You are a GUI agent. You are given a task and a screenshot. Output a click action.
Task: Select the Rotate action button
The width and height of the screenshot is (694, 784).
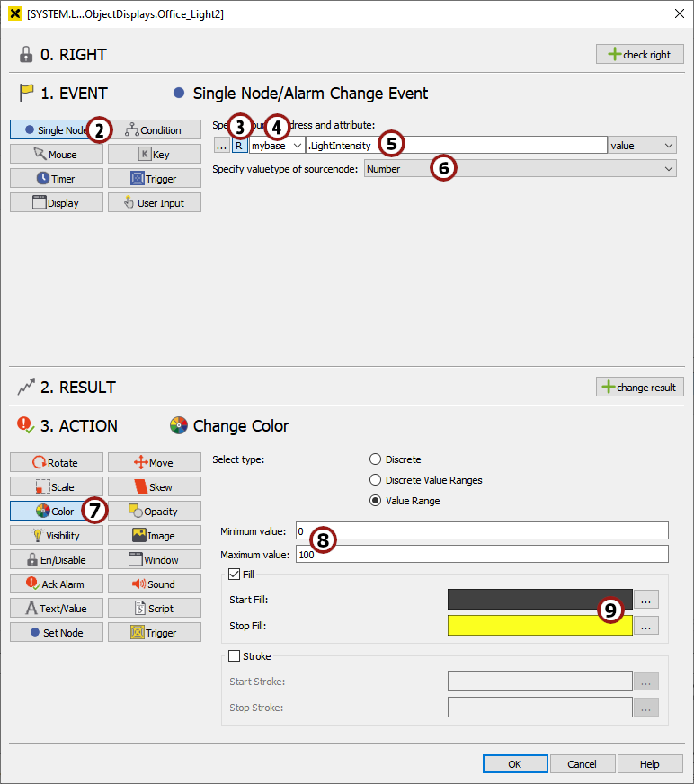click(56, 463)
